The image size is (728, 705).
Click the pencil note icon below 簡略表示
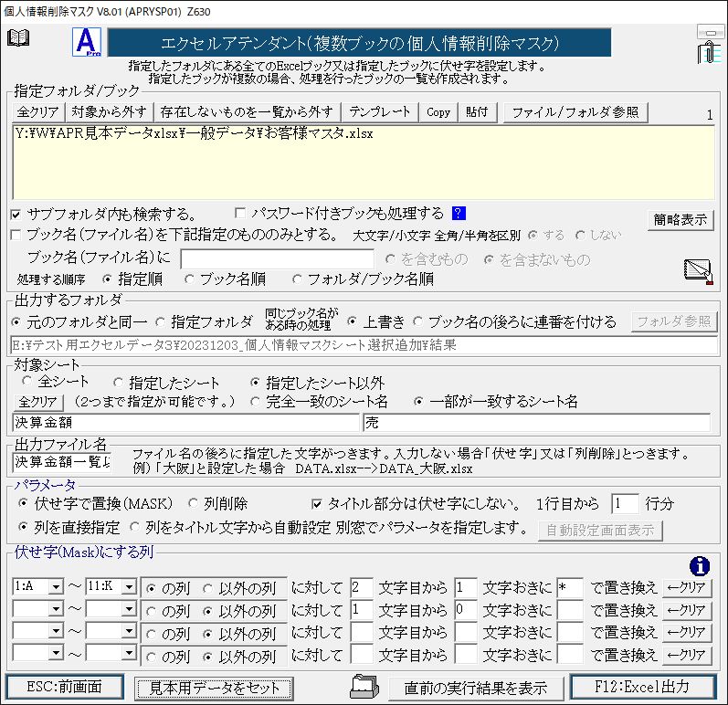pos(698,271)
